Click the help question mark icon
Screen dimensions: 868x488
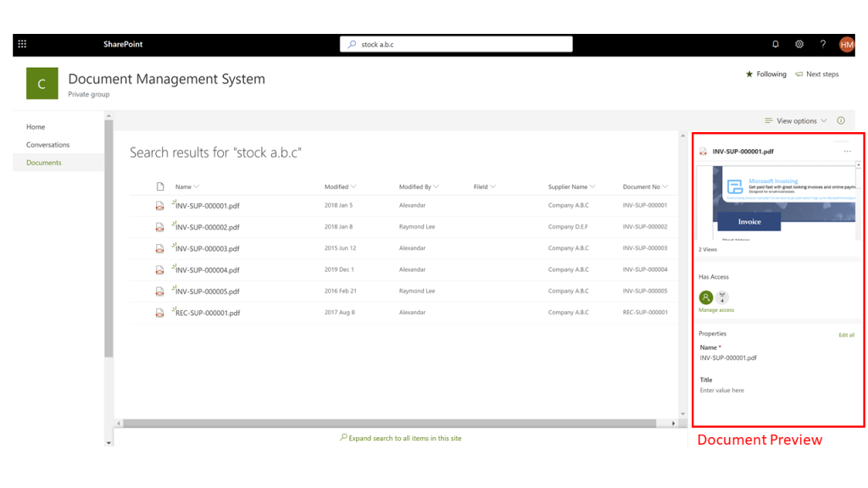coord(822,44)
